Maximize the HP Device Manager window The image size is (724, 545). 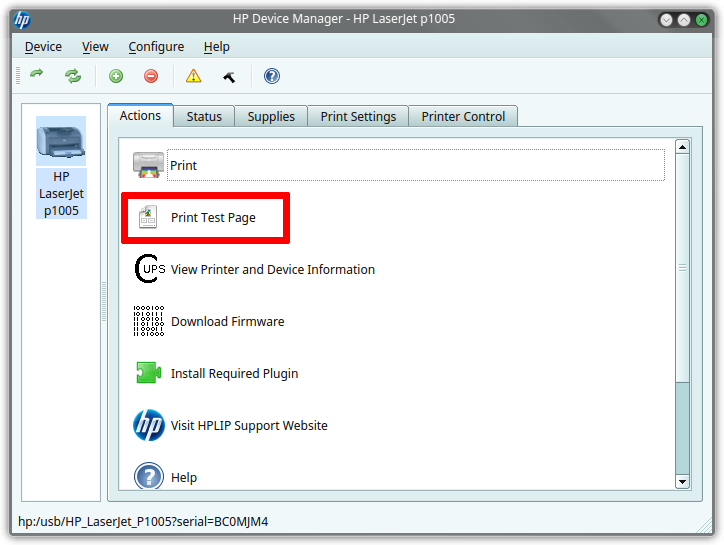pos(684,20)
